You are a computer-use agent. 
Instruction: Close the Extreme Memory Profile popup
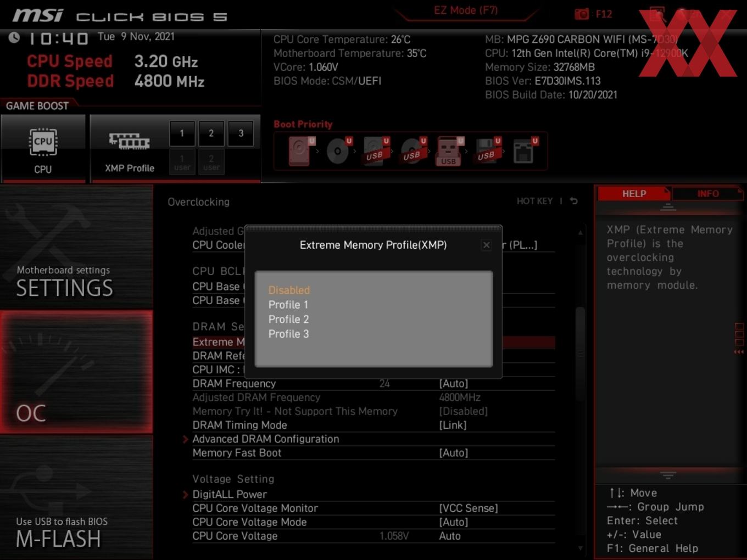[486, 245]
